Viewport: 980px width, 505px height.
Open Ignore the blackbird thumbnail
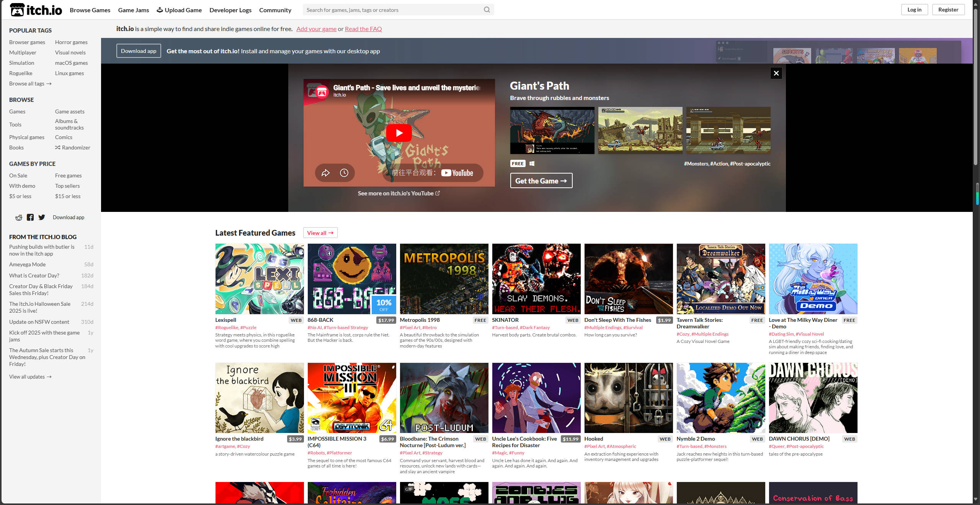[x=260, y=398]
